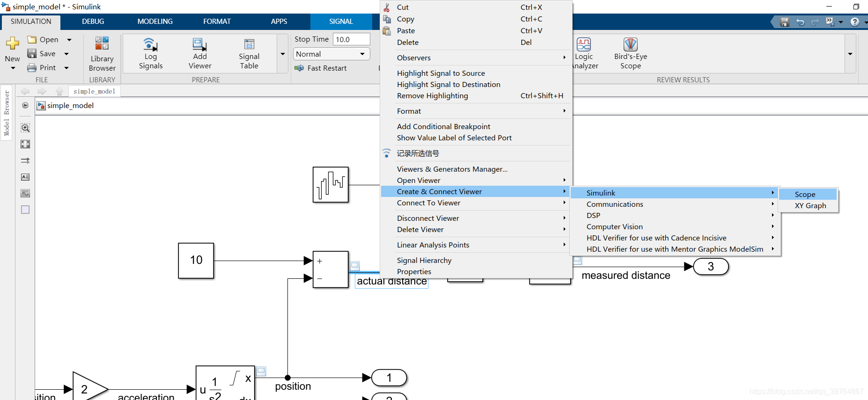The width and height of the screenshot is (868, 400).
Task: Select Remove Highlighting
Action: click(x=477, y=95)
